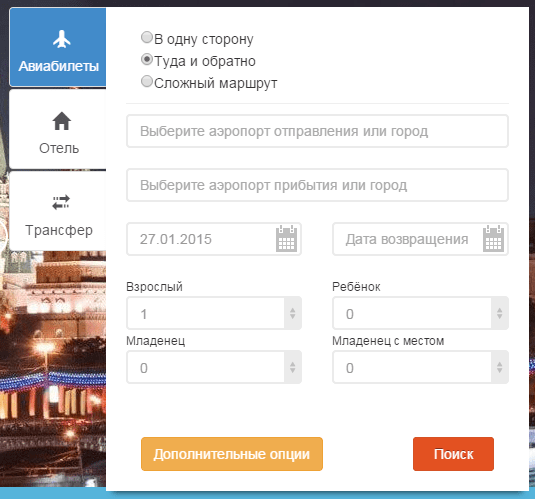
Task: Adjust the Ребёнок count spinner arrows
Action: [x=500, y=313]
